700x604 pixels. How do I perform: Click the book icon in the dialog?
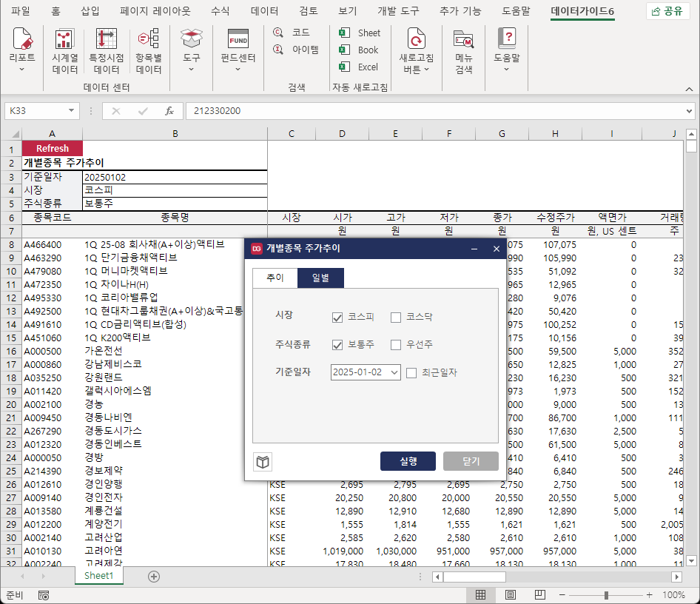click(263, 462)
